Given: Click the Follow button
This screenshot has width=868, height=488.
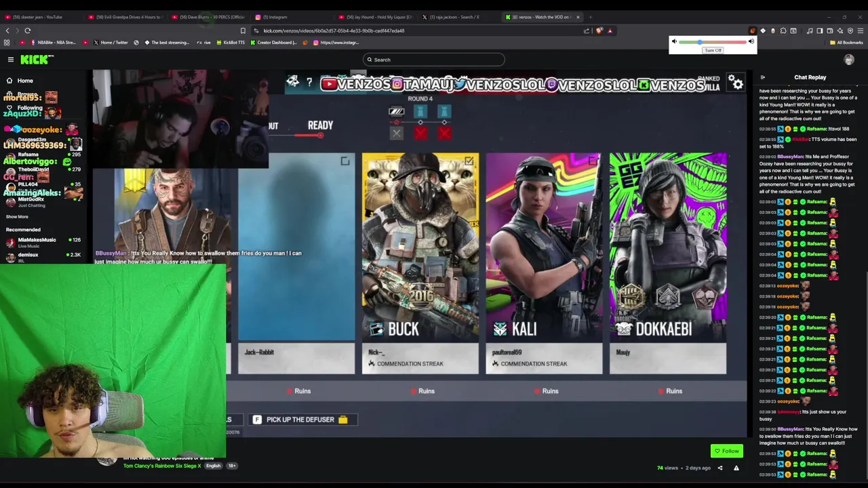Looking at the screenshot, I should click(727, 451).
